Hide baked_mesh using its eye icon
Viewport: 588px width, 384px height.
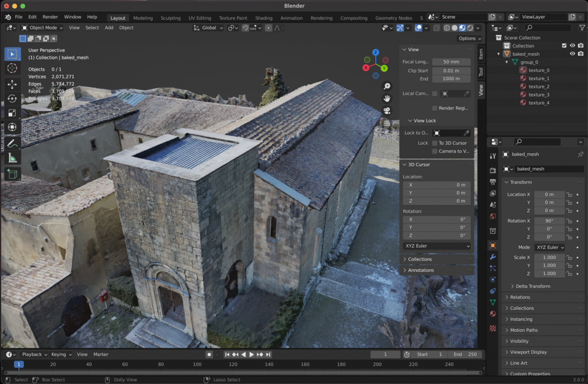(x=572, y=54)
